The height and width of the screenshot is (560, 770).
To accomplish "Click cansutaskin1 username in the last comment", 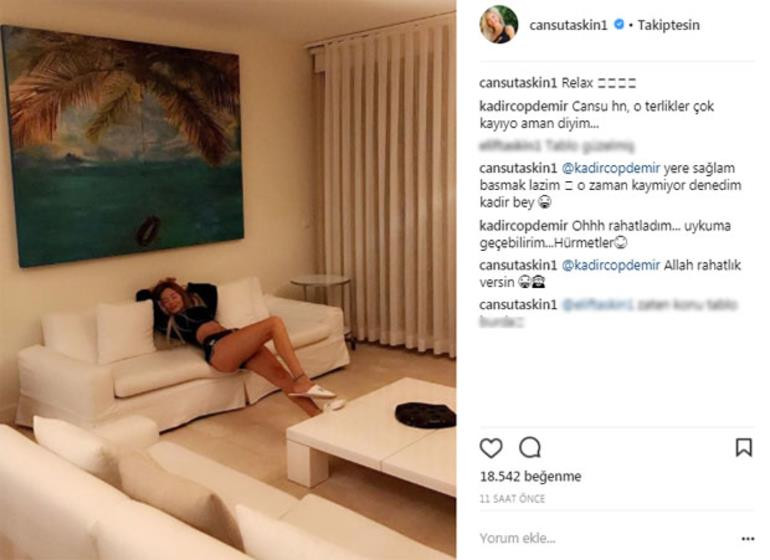I will point(518,305).
